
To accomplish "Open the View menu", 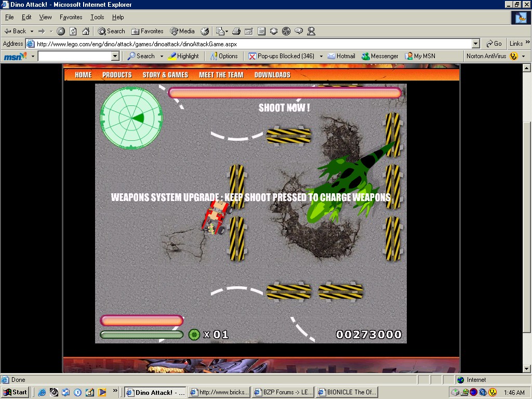I will pyautogui.click(x=45, y=17).
